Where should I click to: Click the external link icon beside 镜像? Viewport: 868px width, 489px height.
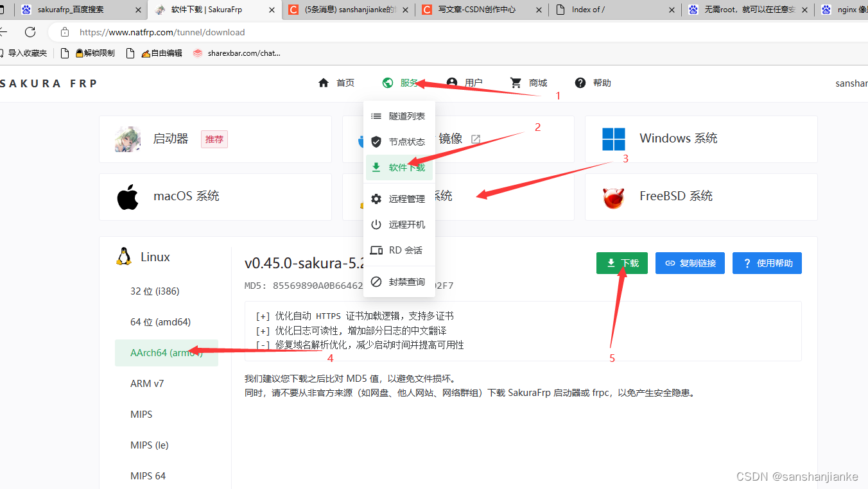click(476, 139)
